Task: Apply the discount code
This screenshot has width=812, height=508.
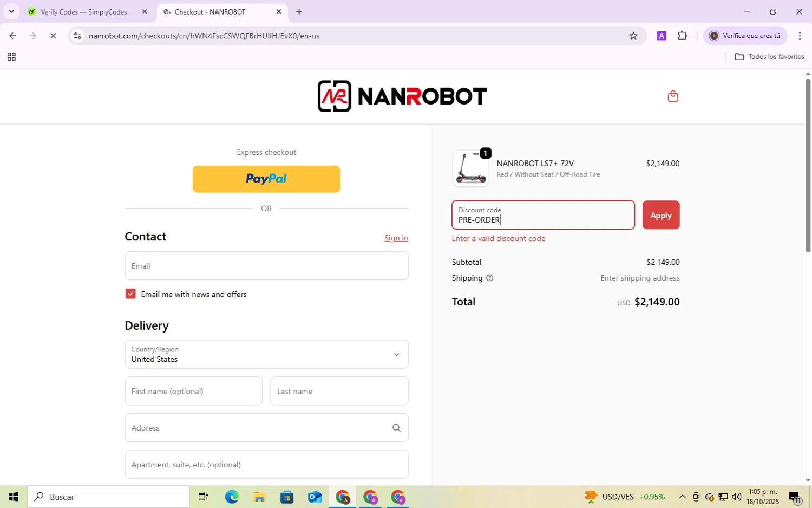Action: pos(661,215)
